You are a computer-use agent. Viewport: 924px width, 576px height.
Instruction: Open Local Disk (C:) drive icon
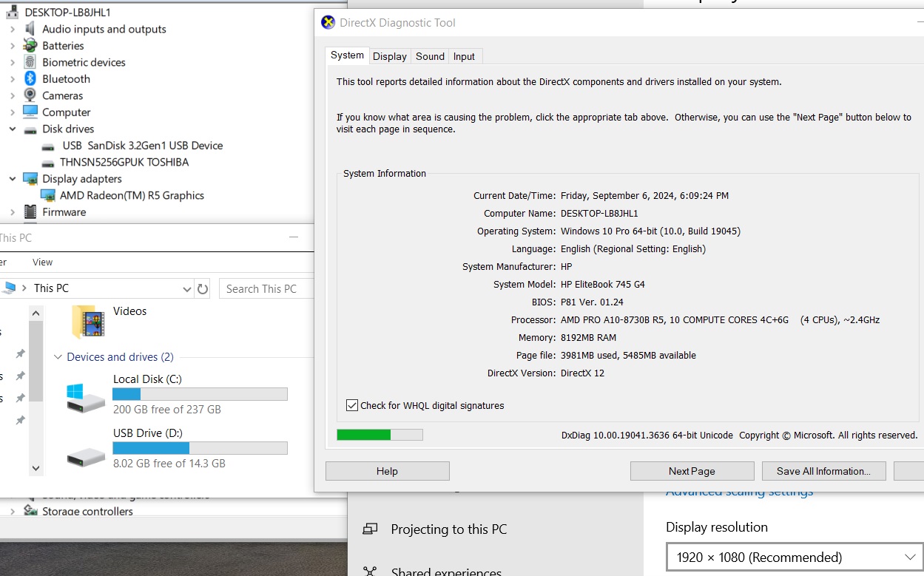click(x=86, y=397)
